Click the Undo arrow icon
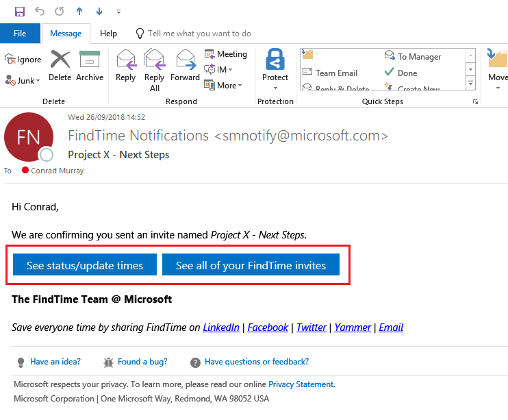Viewport: 508px width, 420px height. [x=40, y=12]
